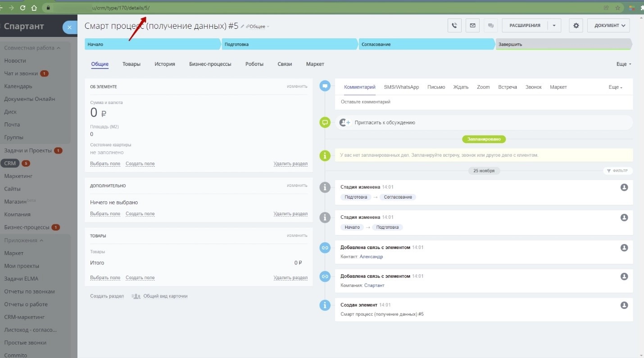Open the Расширения dropdown arrow
Viewport: 644px width, 358px height.
pos(554,26)
